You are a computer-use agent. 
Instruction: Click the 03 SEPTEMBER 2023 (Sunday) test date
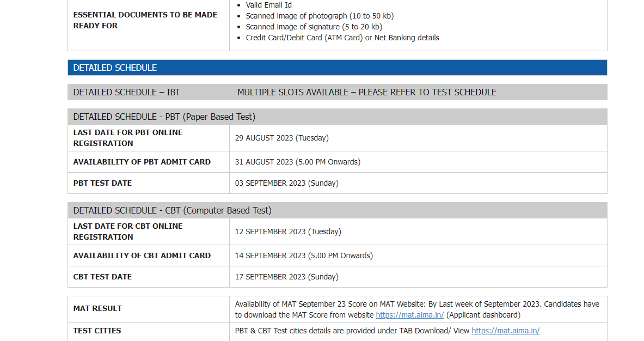pyautogui.click(x=286, y=183)
